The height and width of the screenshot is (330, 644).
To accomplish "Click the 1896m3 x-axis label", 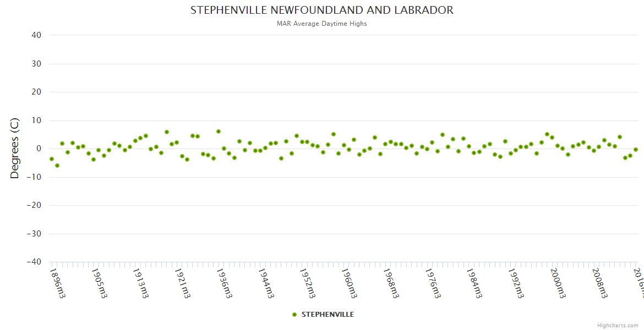I will [x=58, y=283].
